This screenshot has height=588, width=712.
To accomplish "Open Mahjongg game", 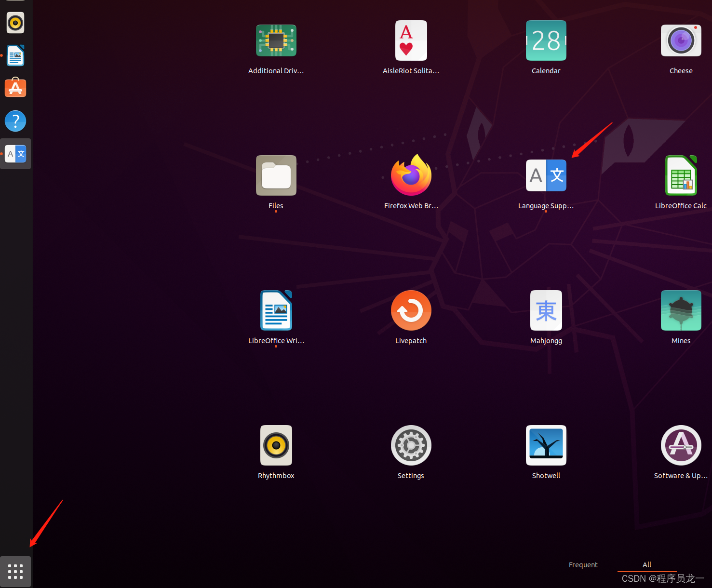I will point(546,310).
